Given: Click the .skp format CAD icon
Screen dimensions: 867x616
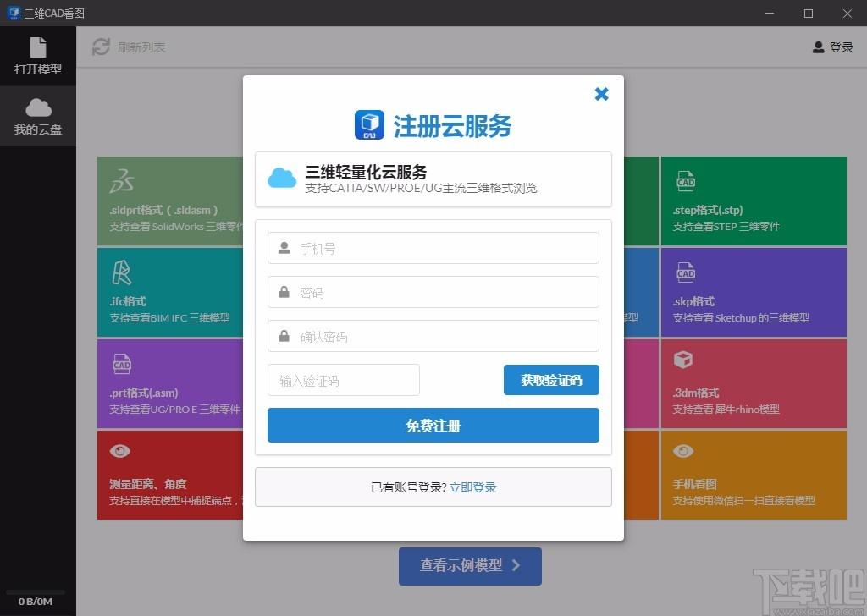Looking at the screenshot, I should point(685,272).
